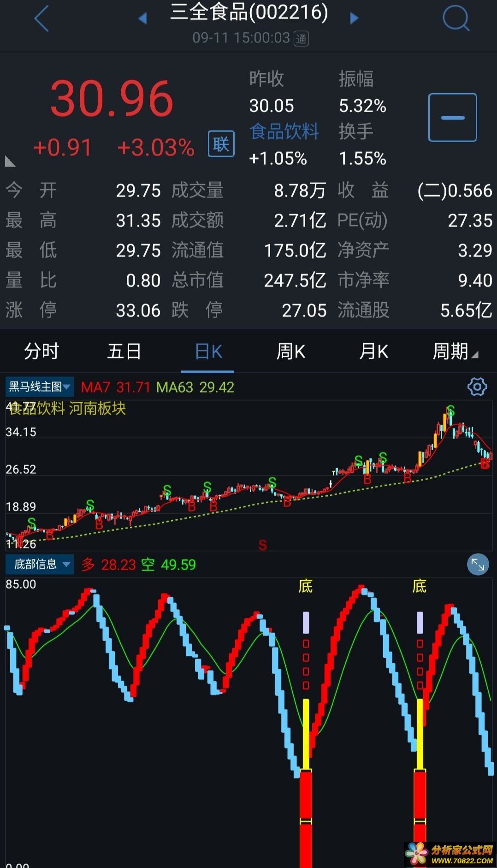497x868 pixels.
Task: Tap the stock title 三全食品(002216)
Action: point(249,12)
